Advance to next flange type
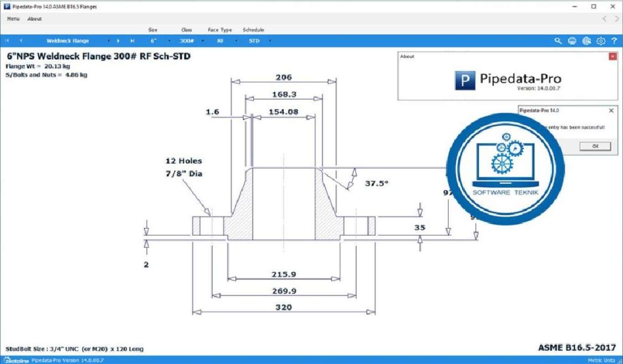This screenshot has width=623, height=364. (x=118, y=40)
